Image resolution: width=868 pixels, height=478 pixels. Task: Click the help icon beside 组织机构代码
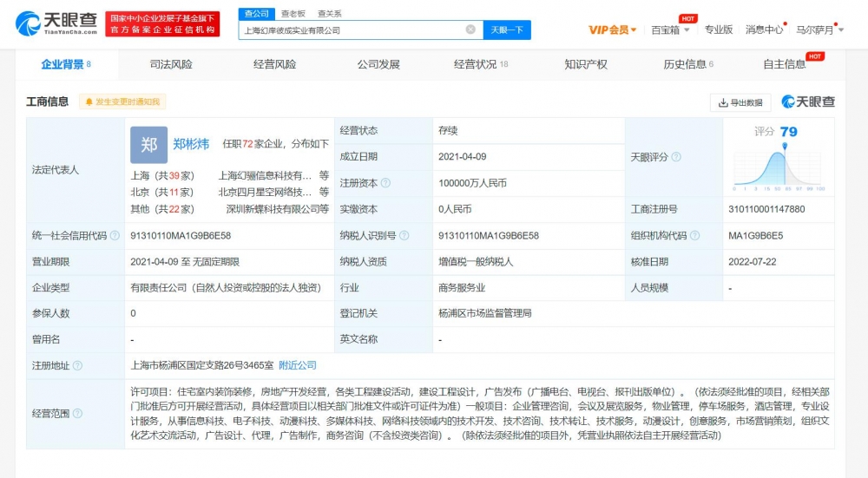694,236
